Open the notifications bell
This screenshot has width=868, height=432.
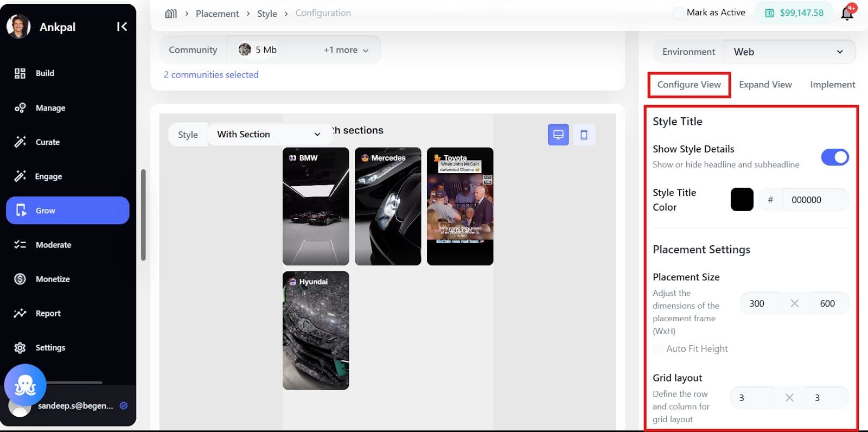(x=847, y=13)
